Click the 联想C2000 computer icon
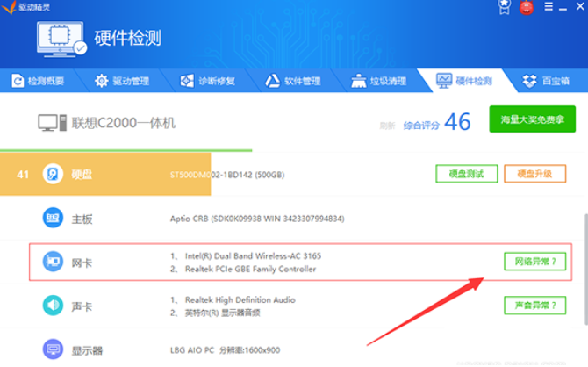 [52, 123]
